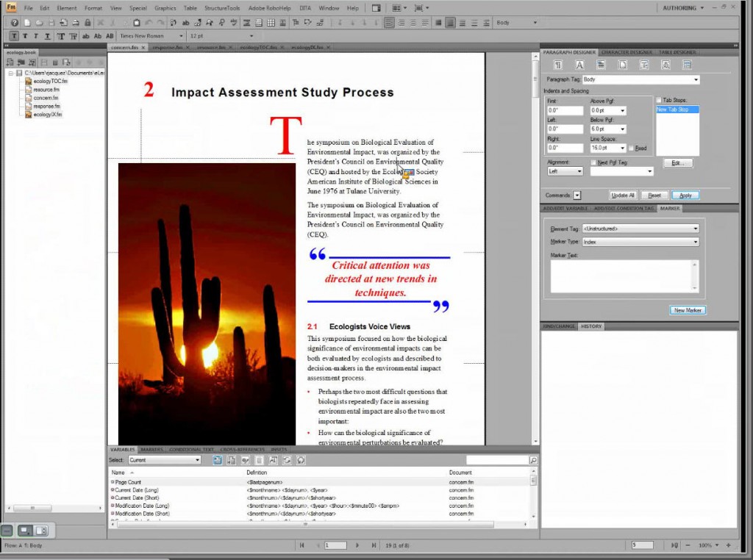Click the document vertical scrollbar
The height and width of the screenshot is (560, 753).
(535, 248)
